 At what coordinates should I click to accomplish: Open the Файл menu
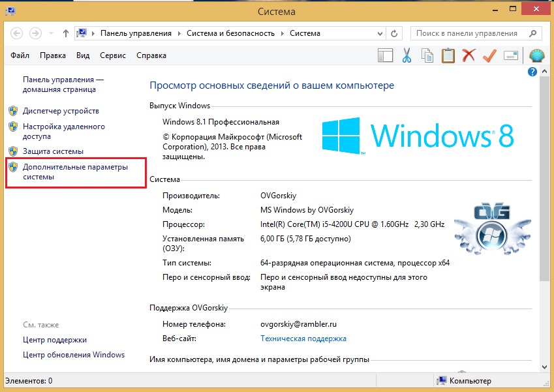[x=20, y=55]
